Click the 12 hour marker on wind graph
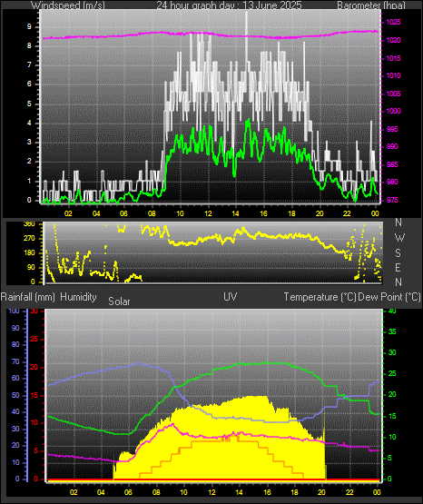 (x=209, y=213)
